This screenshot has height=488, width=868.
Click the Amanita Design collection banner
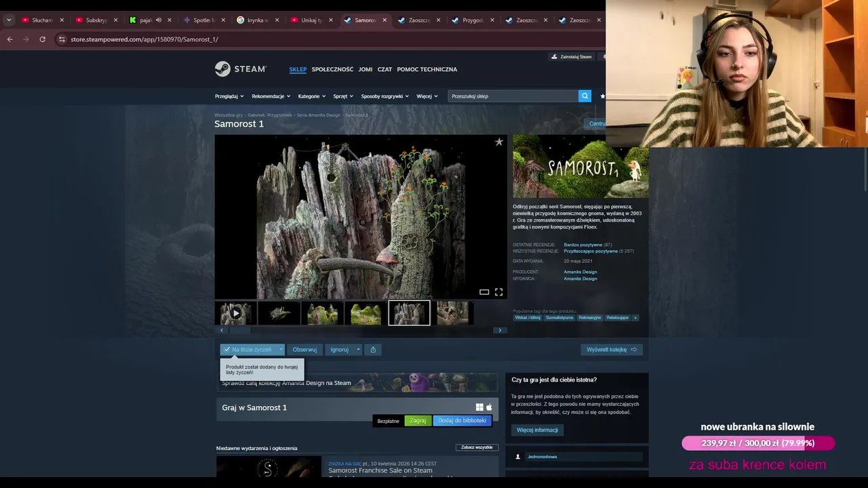tap(357, 383)
